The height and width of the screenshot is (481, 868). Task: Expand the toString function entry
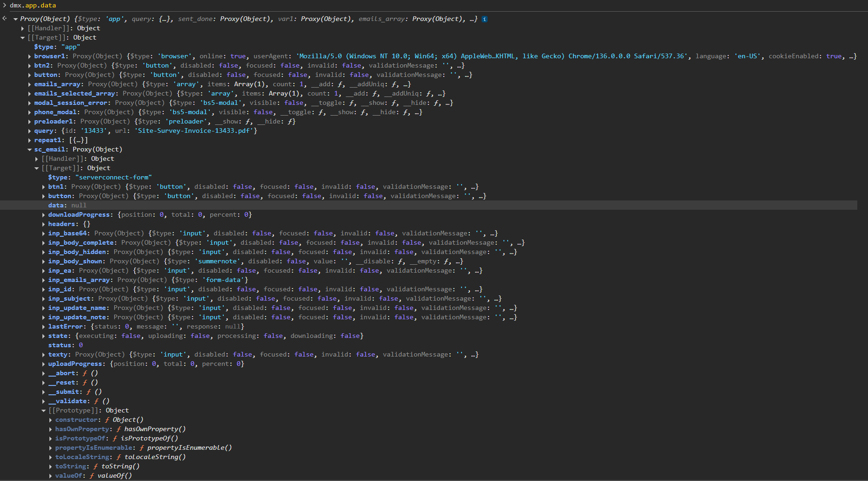click(50, 467)
